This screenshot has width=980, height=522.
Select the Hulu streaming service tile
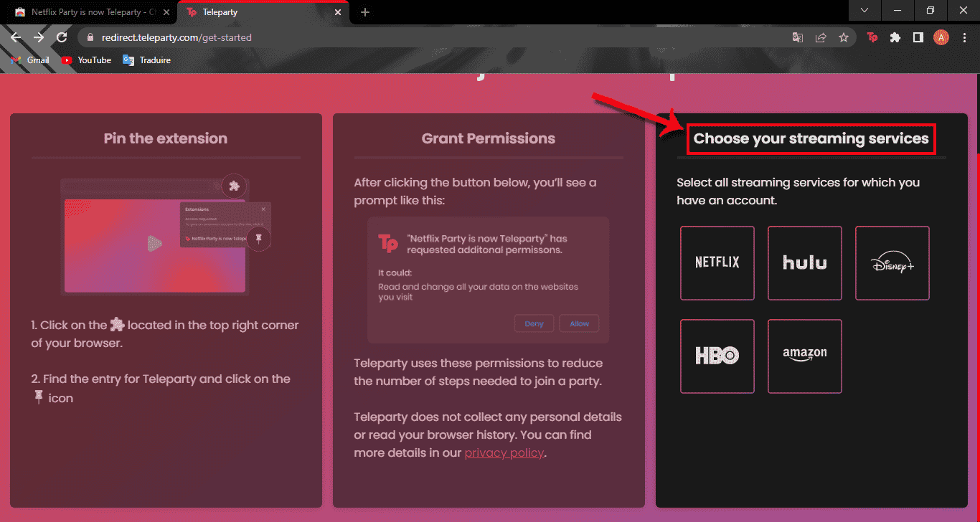(805, 262)
